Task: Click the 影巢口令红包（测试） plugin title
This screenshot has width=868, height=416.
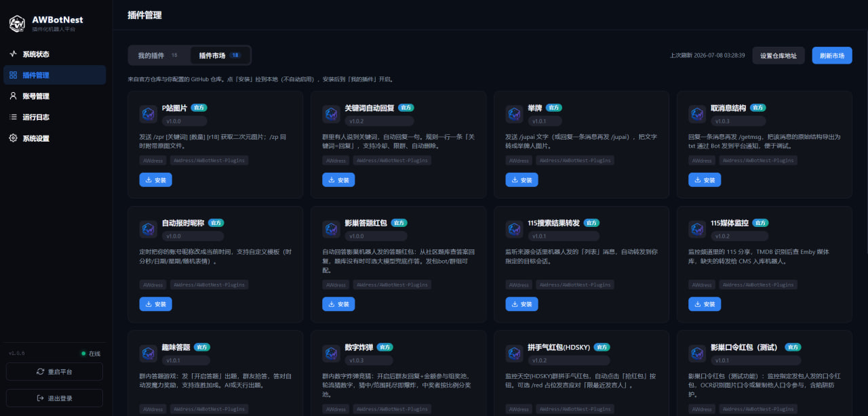Action: pos(745,347)
